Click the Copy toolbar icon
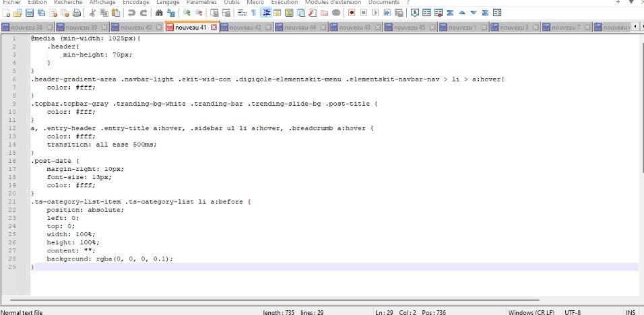This screenshot has height=315, width=644. [104, 13]
